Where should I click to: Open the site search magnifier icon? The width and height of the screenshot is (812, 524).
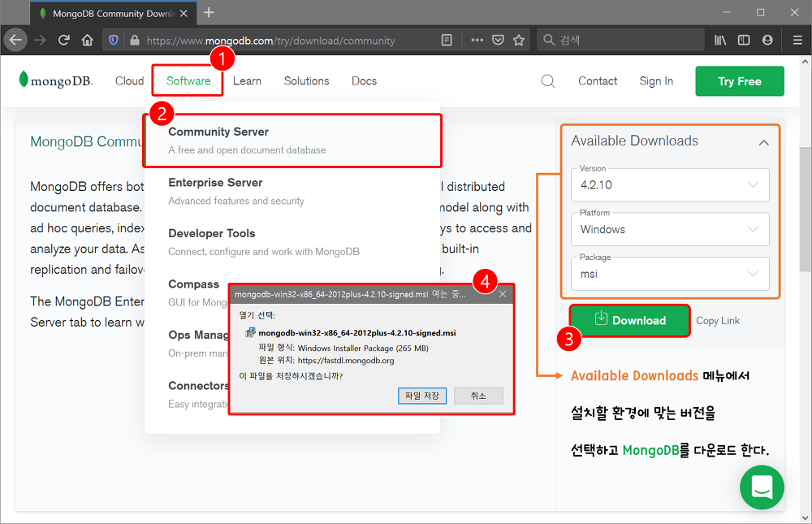click(548, 81)
